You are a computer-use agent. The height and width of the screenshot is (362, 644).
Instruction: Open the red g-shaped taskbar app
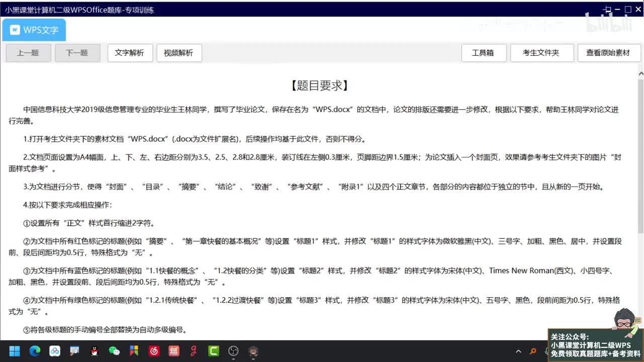pyautogui.click(x=193, y=351)
